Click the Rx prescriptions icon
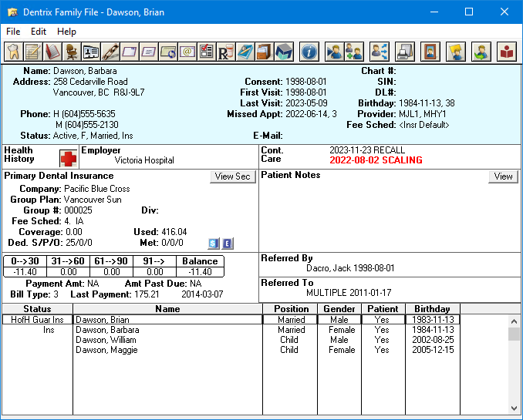 click(225, 52)
